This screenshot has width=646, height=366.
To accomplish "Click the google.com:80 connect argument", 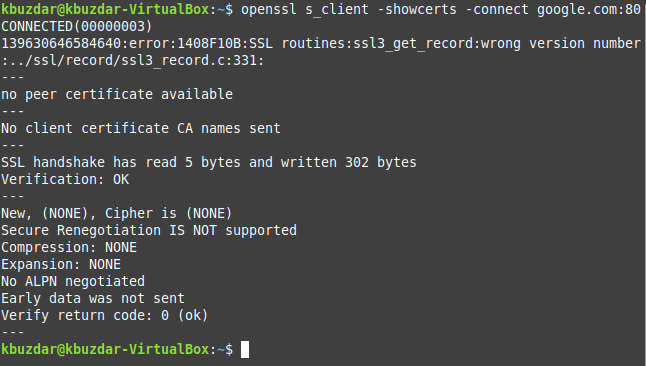I will (x=589, y=9).
